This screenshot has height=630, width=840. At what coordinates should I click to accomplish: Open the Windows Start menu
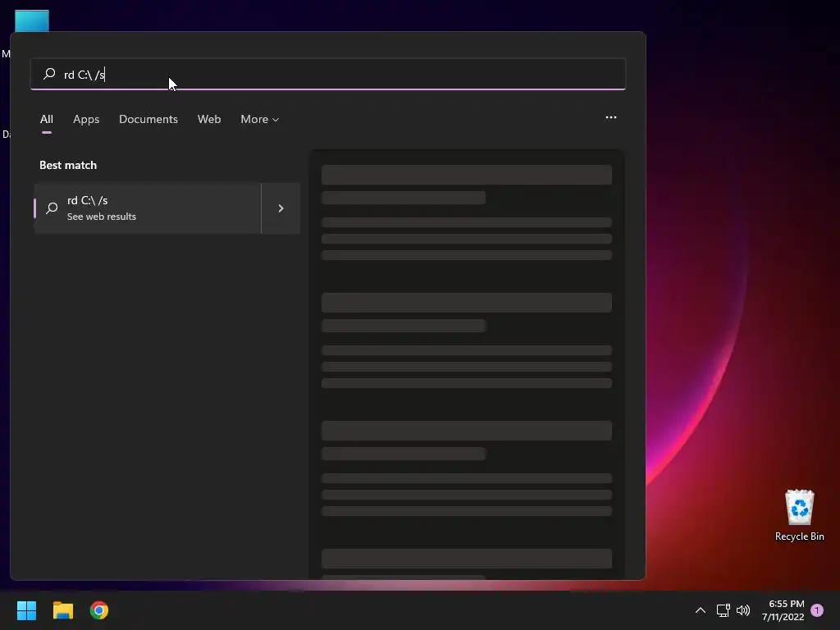pyautogui.click(x=26, y=610)
